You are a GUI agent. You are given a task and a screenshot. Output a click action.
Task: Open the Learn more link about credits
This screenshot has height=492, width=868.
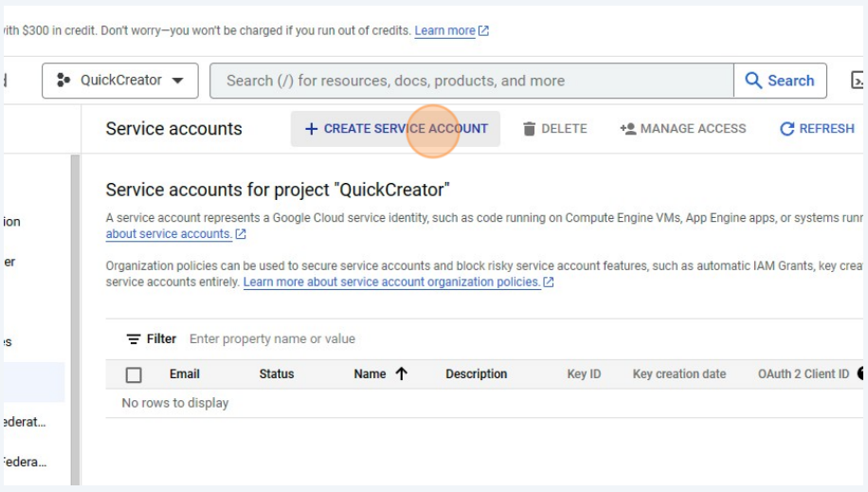444,30
